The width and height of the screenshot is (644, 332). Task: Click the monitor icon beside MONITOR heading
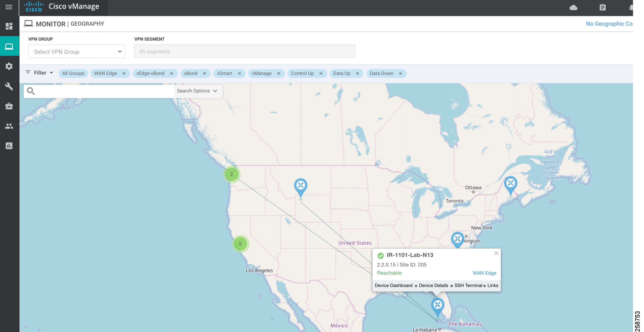28,24
